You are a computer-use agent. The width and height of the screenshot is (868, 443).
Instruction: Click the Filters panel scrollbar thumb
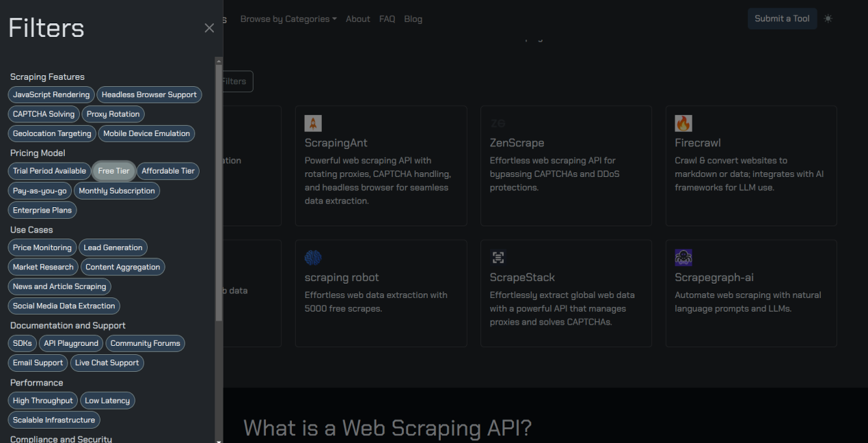coord(219,193)
